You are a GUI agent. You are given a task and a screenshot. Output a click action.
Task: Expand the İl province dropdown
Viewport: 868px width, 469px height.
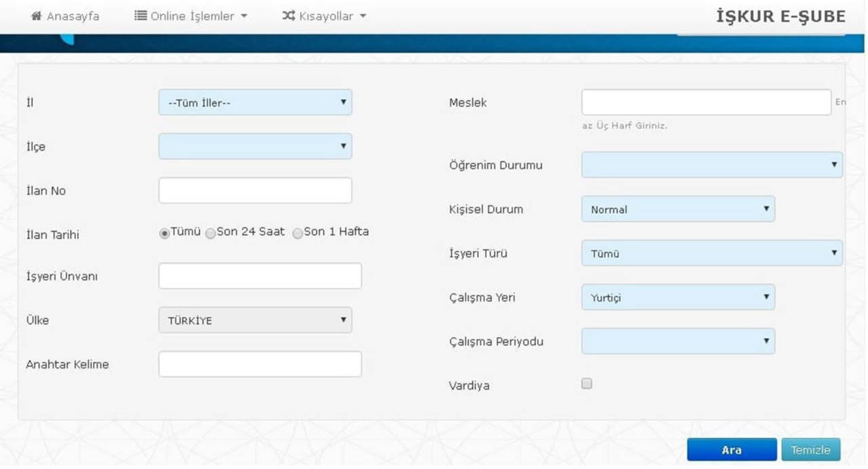(255, 102)
